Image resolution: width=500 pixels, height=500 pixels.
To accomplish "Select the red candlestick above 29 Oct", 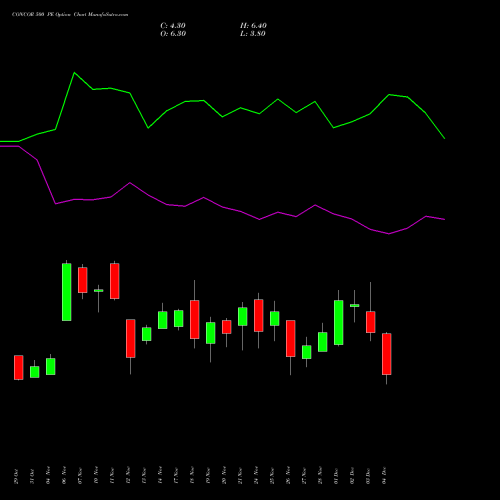I will (19, 367).
